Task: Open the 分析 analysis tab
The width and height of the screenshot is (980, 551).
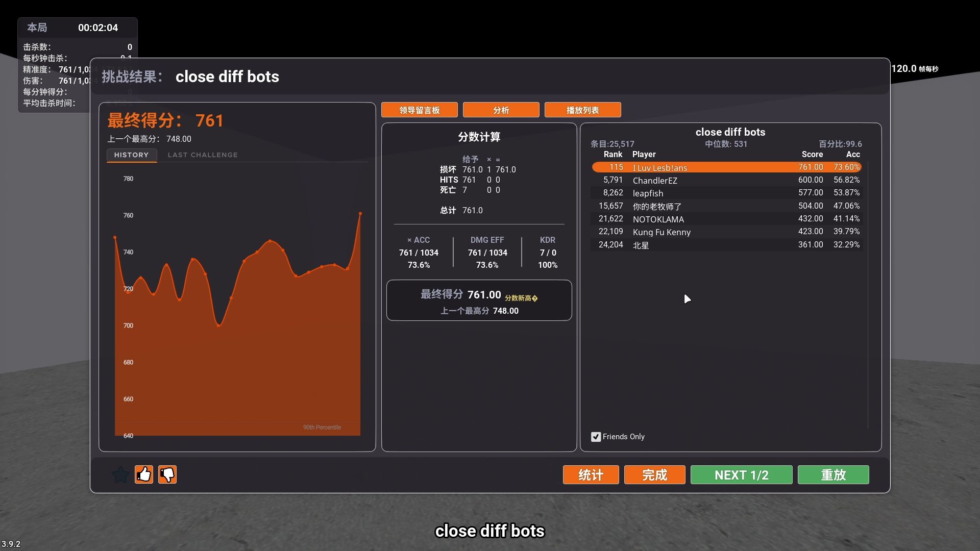Action: point(501,110)
